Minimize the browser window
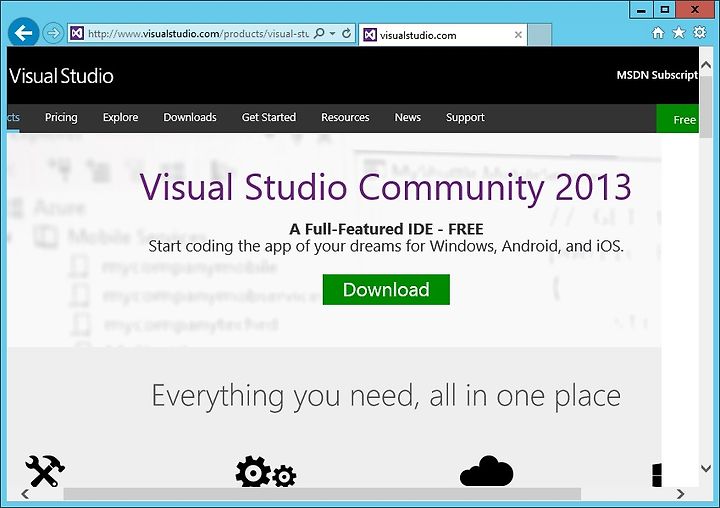 tap(641, 10)
